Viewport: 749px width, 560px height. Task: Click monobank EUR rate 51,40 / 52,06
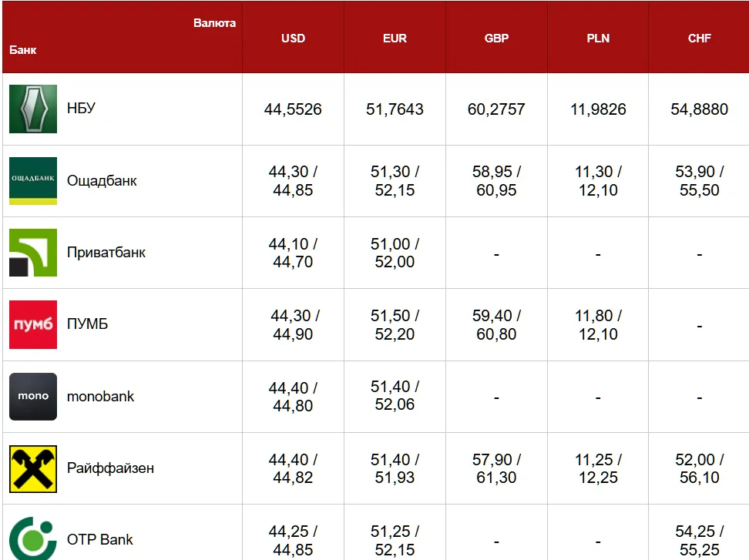395,396
